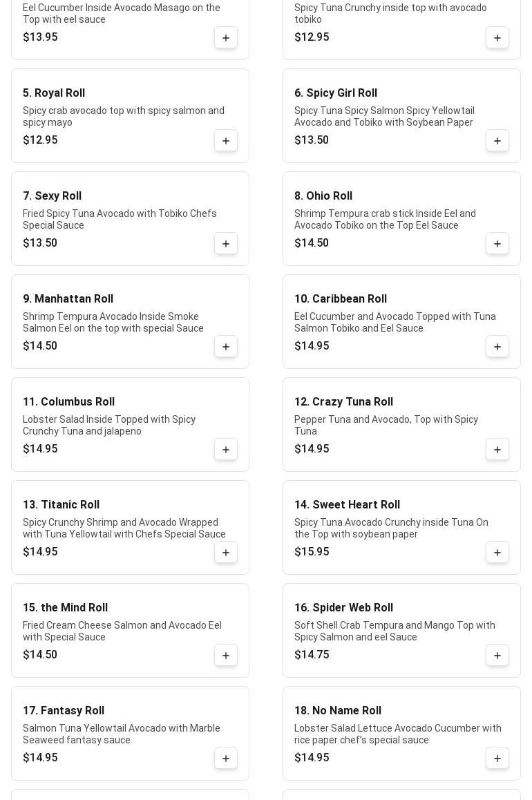
Task: Click plus button for Sexy Roll
Action: pos(226,244)
